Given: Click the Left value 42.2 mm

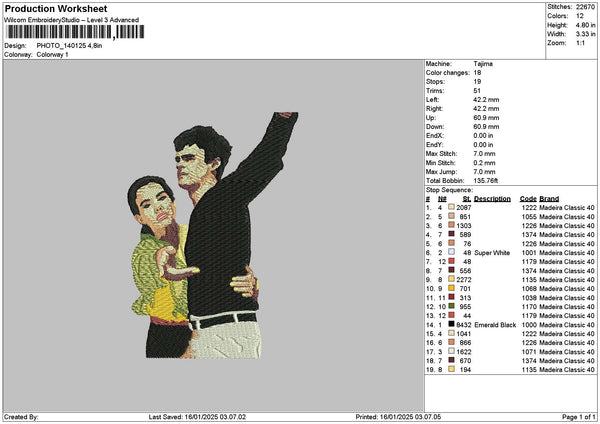Looking at the screenshot, I should pyautogui.click(x=486, y=99).
